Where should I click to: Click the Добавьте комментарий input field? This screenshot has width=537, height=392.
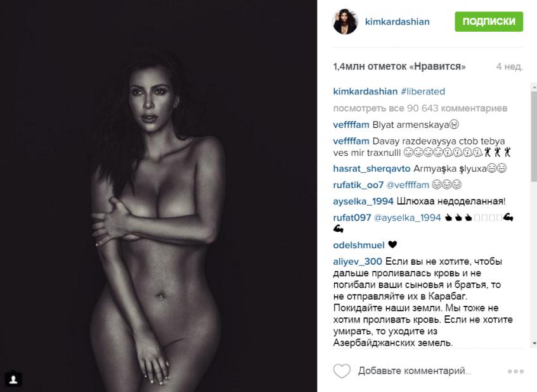pyautogui.click(x=415, y=371)
